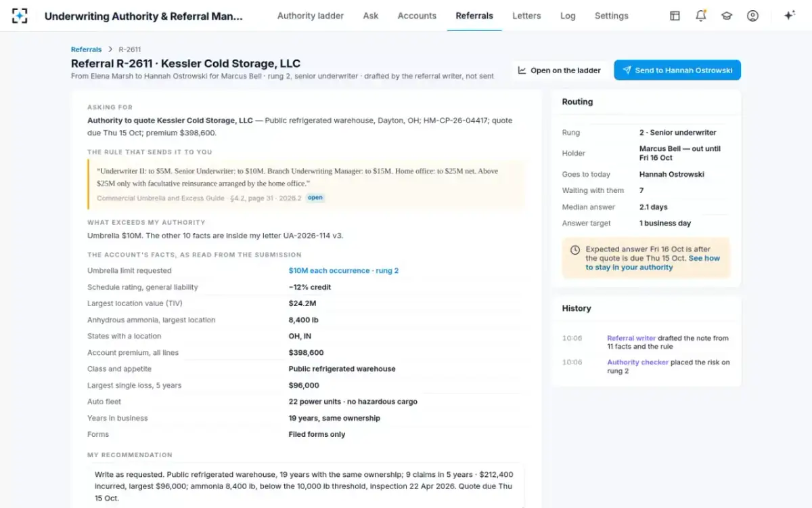Open the Settings tab

click(x=612, y=16)
